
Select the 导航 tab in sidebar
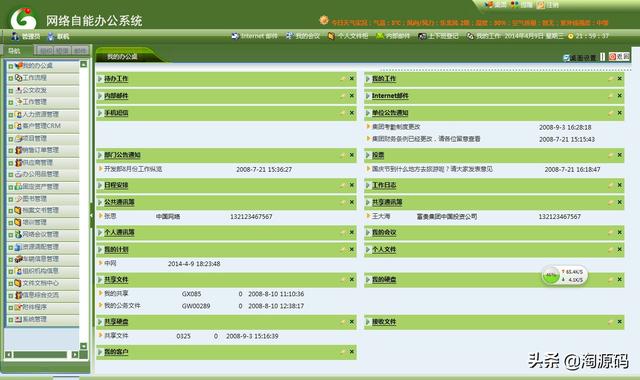click(15, 51)
